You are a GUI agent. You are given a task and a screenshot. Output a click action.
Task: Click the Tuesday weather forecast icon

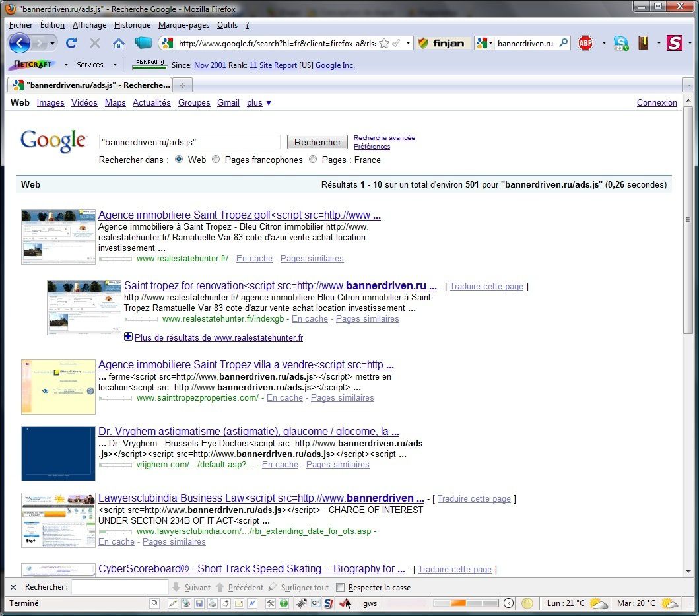click(669, 603)
